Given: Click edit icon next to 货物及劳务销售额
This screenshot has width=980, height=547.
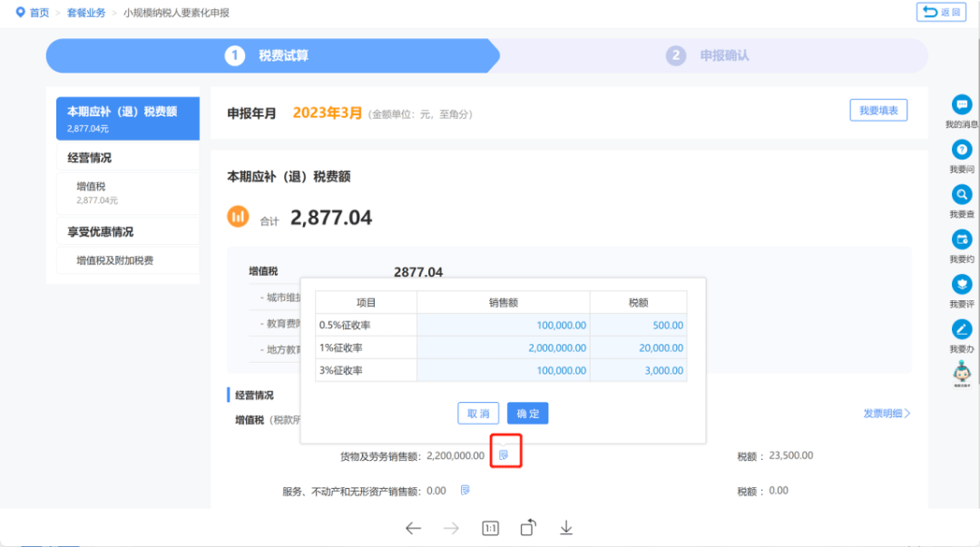Looking at the screenshot, I should pyautogui.click(x=504, y=455).
